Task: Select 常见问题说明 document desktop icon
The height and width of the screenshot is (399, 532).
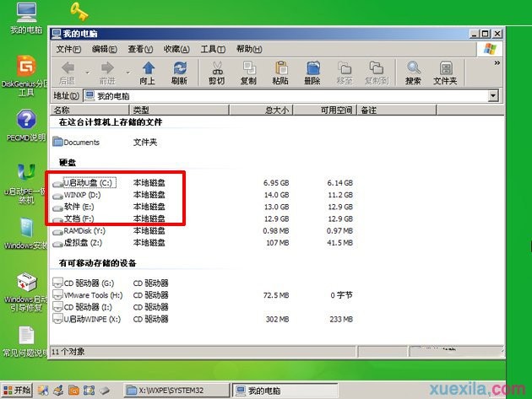Action: pos(25,342)
